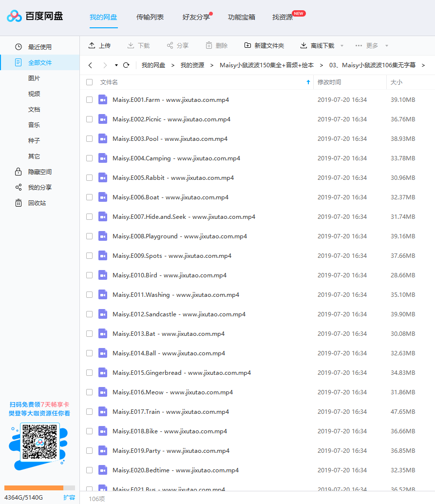Click the Baidu Netdisk logo icon
The height and width of the screenshot is (504, 435).
(x=14, y=16)
